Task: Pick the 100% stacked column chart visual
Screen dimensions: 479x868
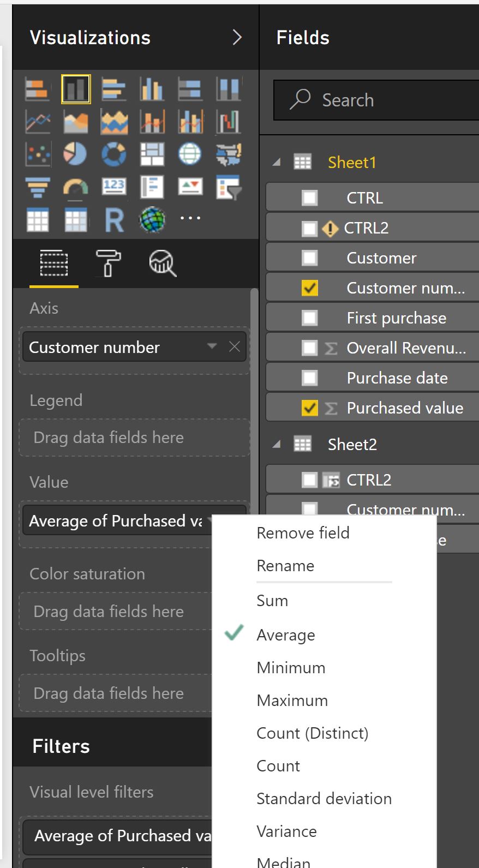Action: [x=228, y=89]
